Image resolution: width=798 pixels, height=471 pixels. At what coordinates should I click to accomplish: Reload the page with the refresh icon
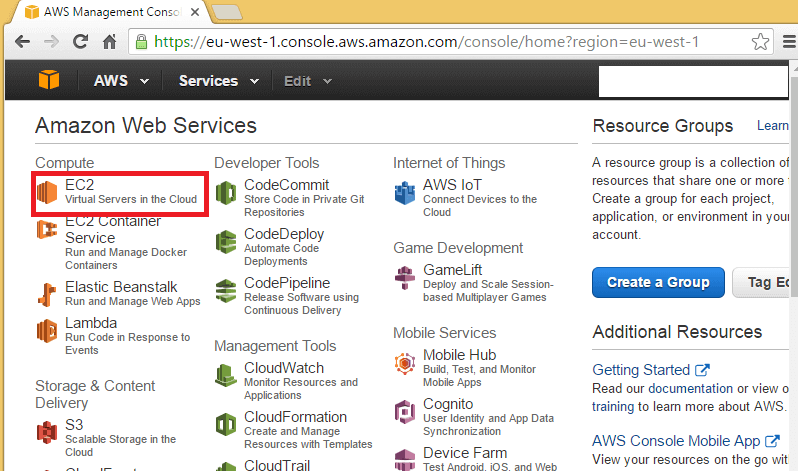[x=80, y=41]
